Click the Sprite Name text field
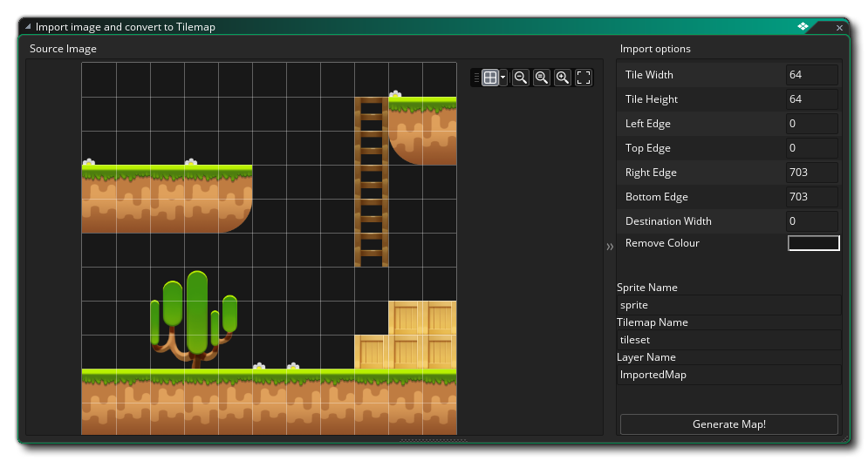Image resolution: width=868 pixels, height=461 pixels. [x=729, y=305]
